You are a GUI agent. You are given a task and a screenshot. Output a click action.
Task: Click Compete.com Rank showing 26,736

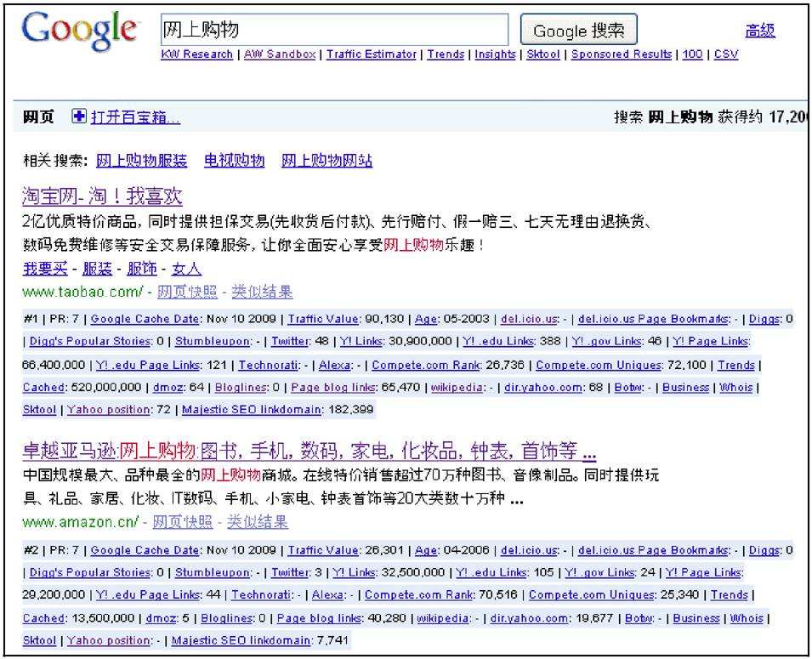tap(426, 366)
